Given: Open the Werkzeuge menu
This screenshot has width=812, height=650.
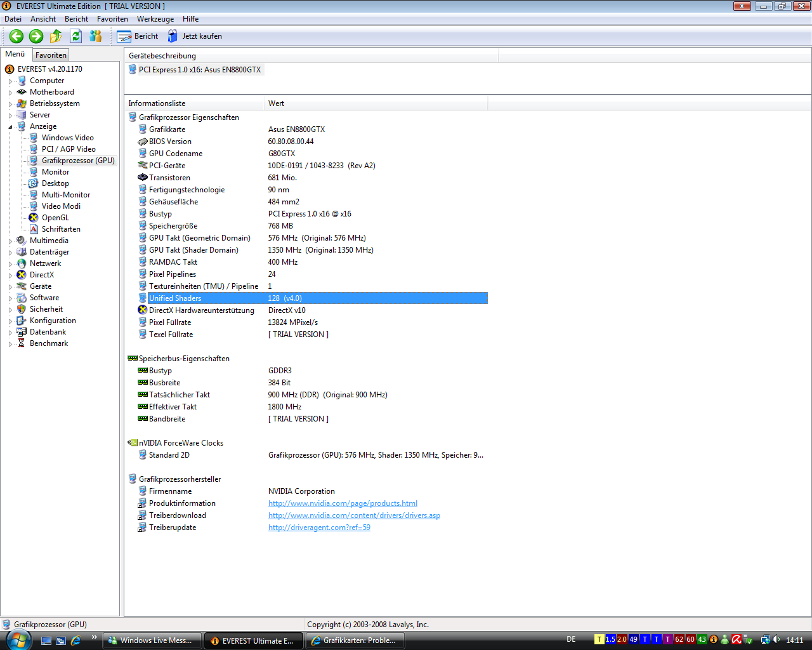Looking at the screenshot, I should pyautogui.click(x=155, y=19).
